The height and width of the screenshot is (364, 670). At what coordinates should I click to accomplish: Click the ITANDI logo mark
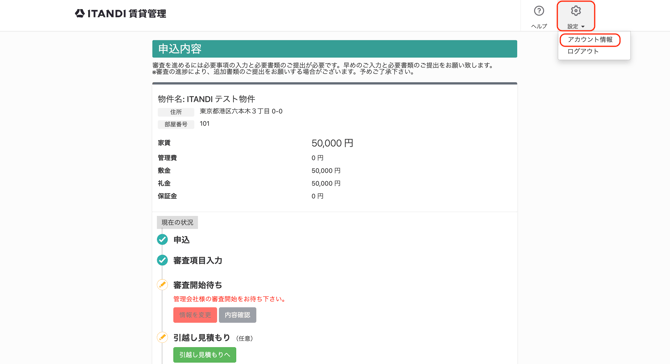tap(79, 14)
